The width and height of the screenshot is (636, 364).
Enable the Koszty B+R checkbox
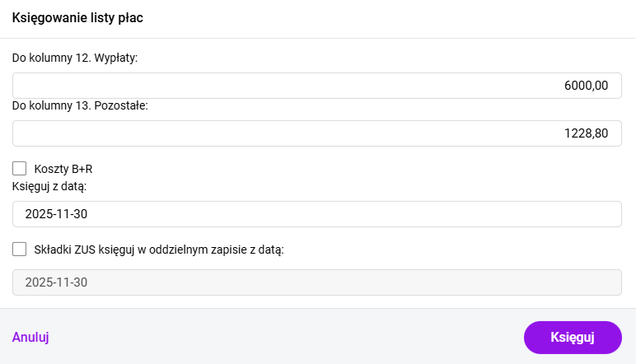20,169
